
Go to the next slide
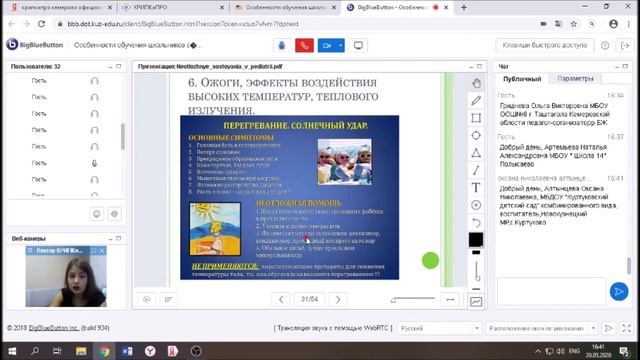click(x=338, y=299)
